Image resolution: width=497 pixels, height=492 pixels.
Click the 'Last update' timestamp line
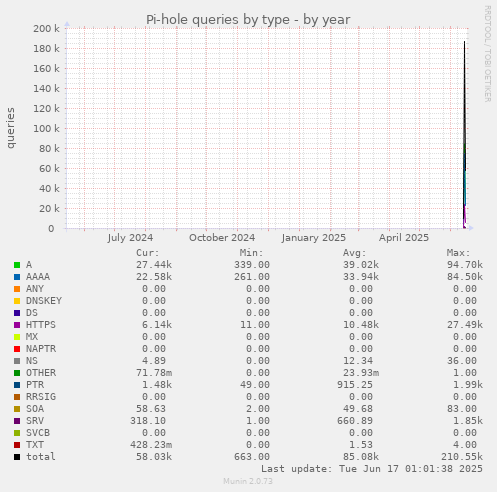coord(372,469)
